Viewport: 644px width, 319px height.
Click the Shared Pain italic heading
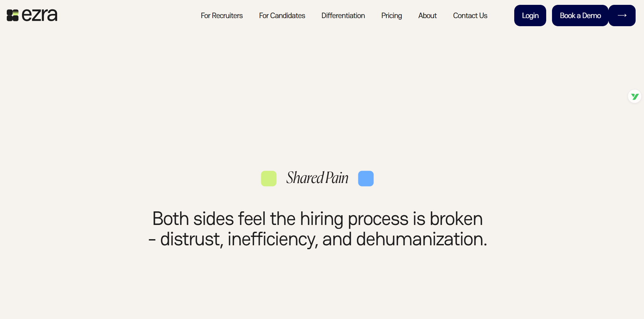(317, 178)
